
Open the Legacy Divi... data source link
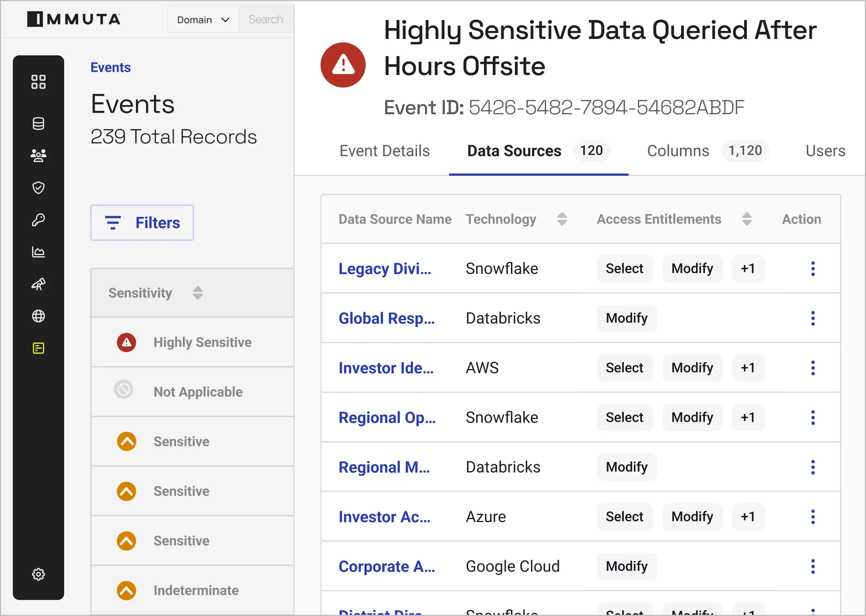click(x=385, y=269)
